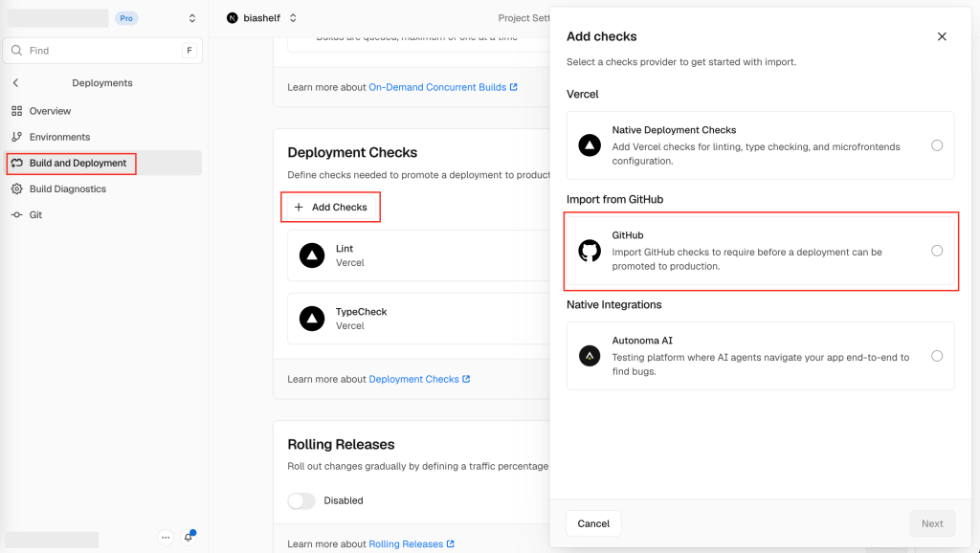Screen dimensions: 980x553
Task: Open the three-dots more menu in sidebar
Action: (166, 538)
